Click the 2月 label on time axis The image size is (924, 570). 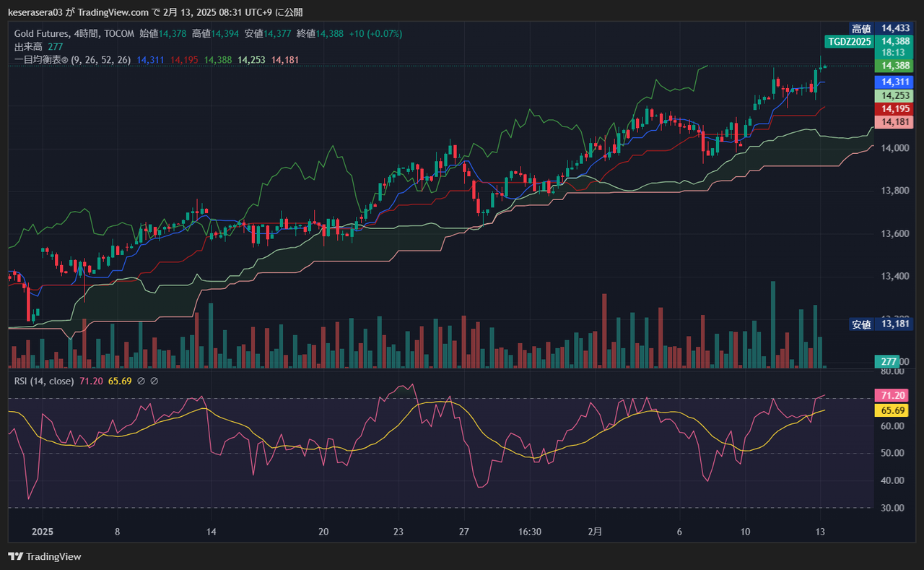pyautogui.click(x=595, y=532)
